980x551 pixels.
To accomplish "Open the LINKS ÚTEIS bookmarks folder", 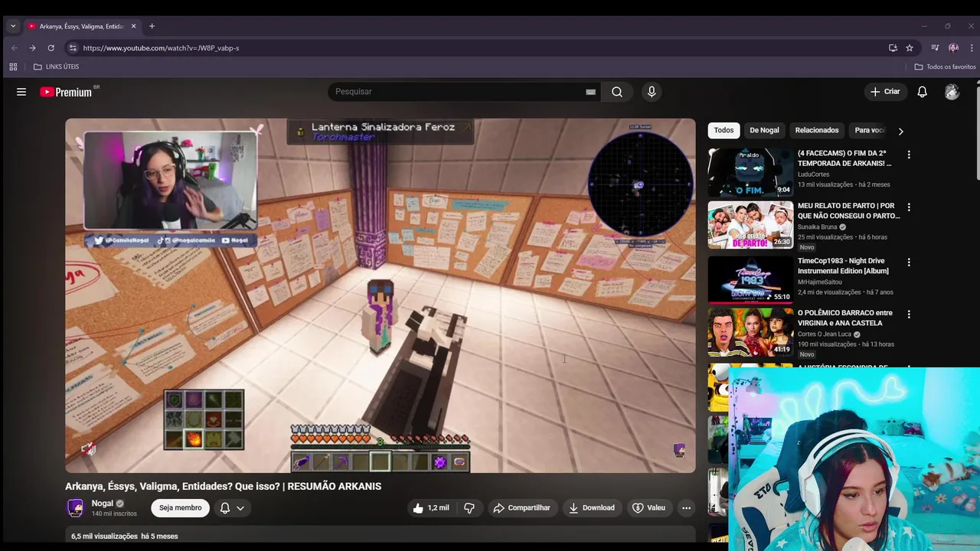I will click(56, 67).
